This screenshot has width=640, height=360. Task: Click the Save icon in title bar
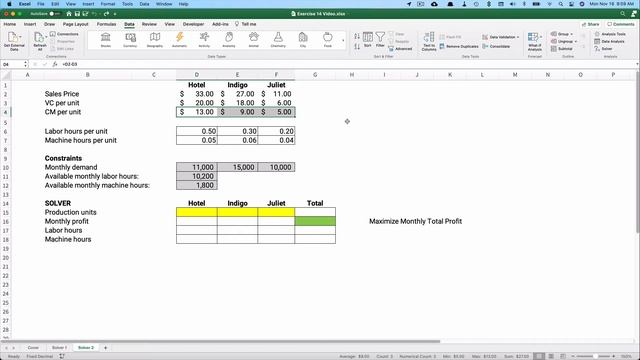pyautogui.click(x=77, y=14)
